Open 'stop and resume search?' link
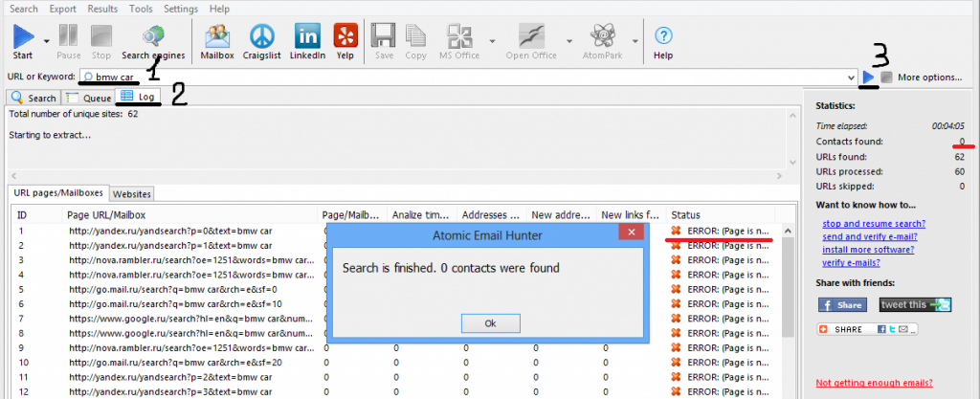 (874, 223)
